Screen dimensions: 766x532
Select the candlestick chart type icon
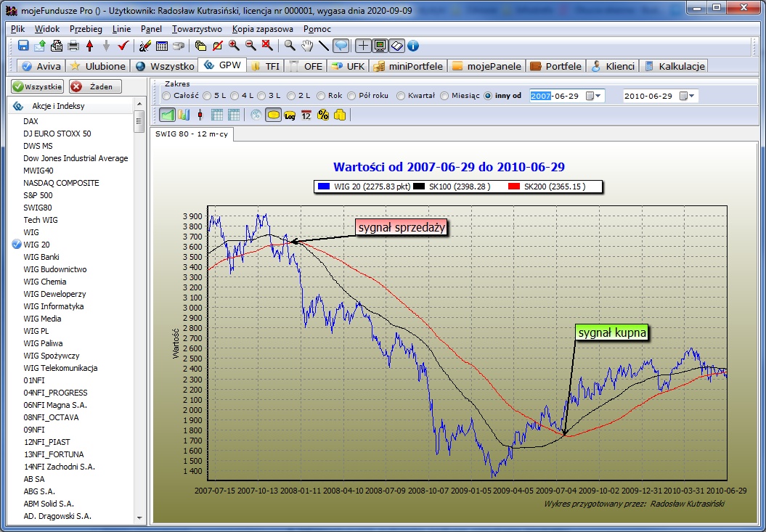tap(200, 115)
